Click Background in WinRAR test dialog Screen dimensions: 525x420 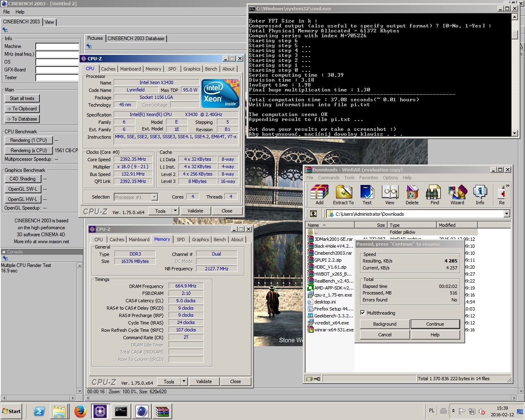[x=385, y=324]
